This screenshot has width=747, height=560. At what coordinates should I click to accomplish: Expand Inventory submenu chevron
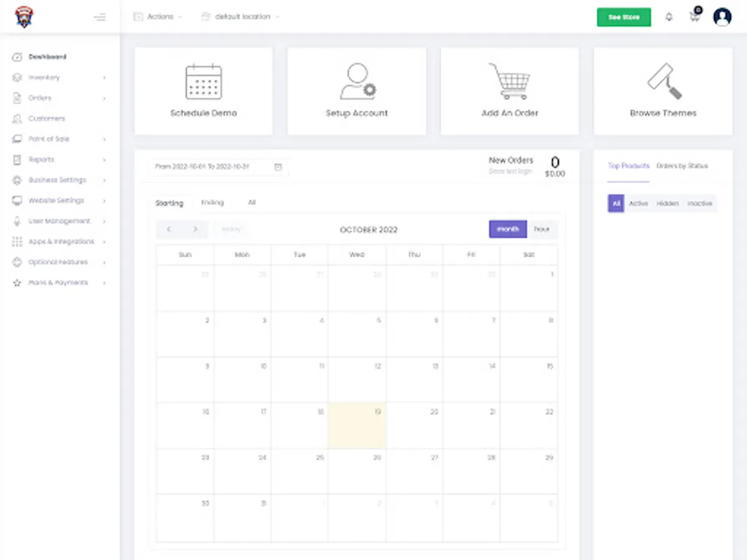pos(104,78)
